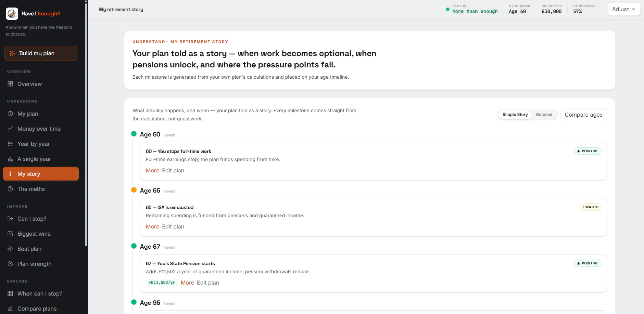The height and width of the screenshot is (314, 644).
Task: Navigate to Year by year
Action: (41, 144)
